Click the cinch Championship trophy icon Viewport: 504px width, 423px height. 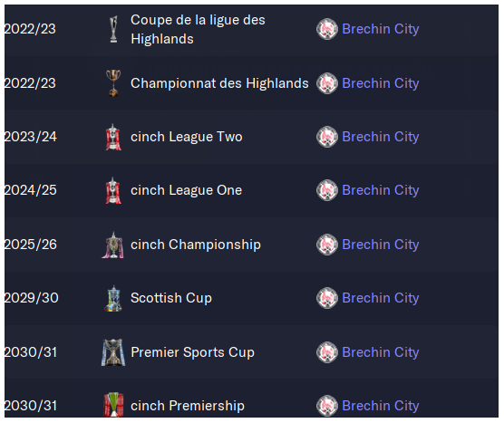click(x=112, y=245)
